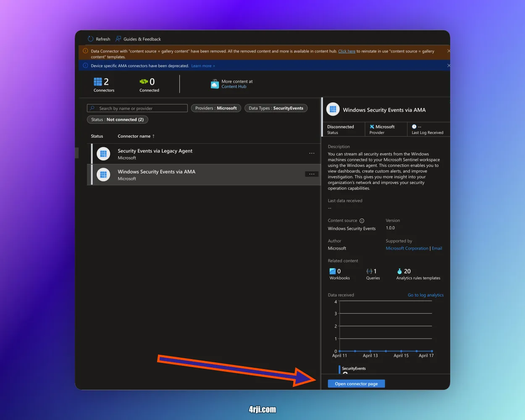Open ellipsis menu for Windows Security Events via AMA
525x420 pixels.
pos(312,173)
